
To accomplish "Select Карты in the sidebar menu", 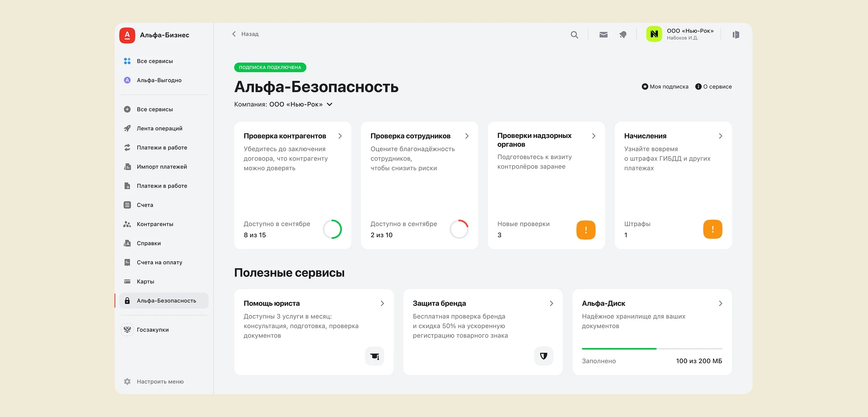I will (164, 282).
